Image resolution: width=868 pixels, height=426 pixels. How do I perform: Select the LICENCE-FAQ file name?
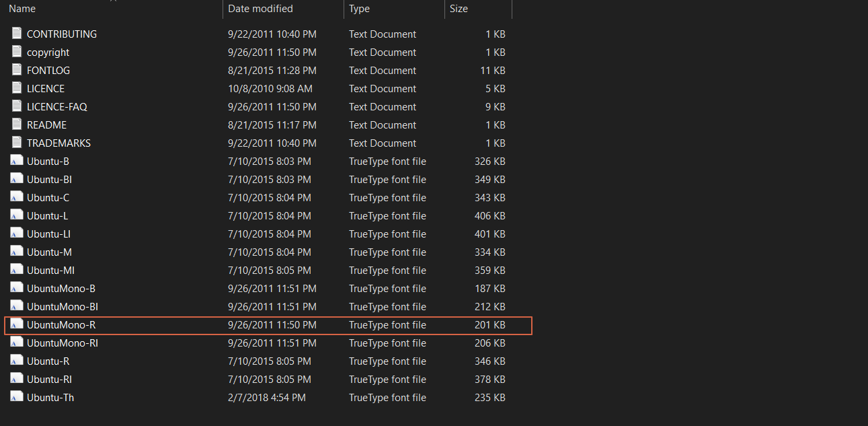57,106
